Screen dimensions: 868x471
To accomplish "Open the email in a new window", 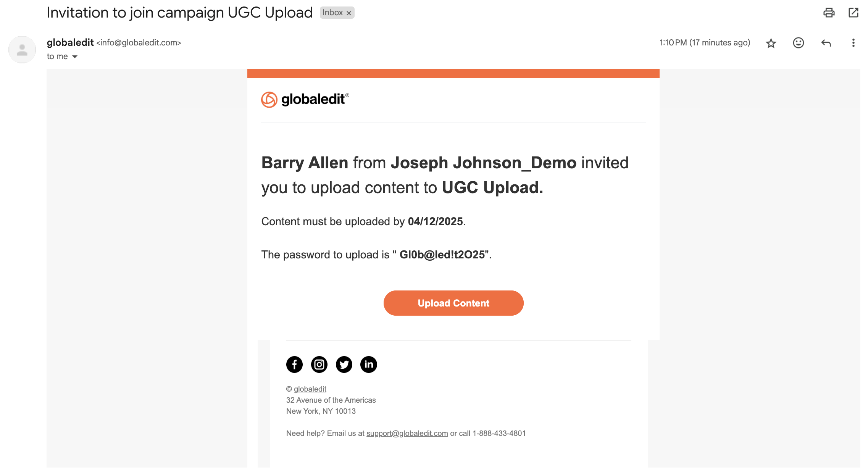I will (853, 13).
